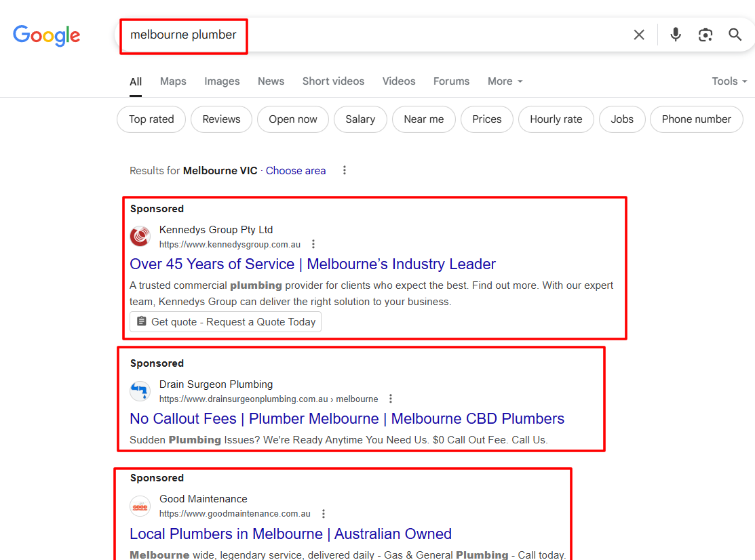Click the Drain Surgeon Plumbing tap favicon

coord(140,391)
